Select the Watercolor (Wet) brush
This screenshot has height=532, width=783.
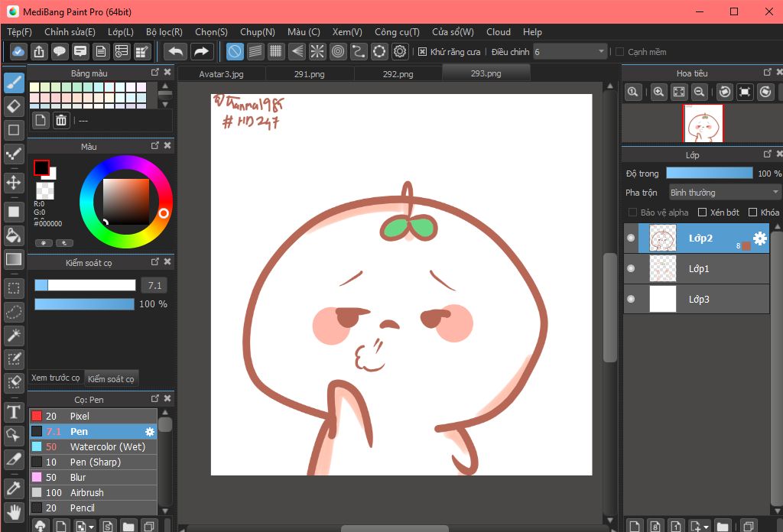(93, 446)
